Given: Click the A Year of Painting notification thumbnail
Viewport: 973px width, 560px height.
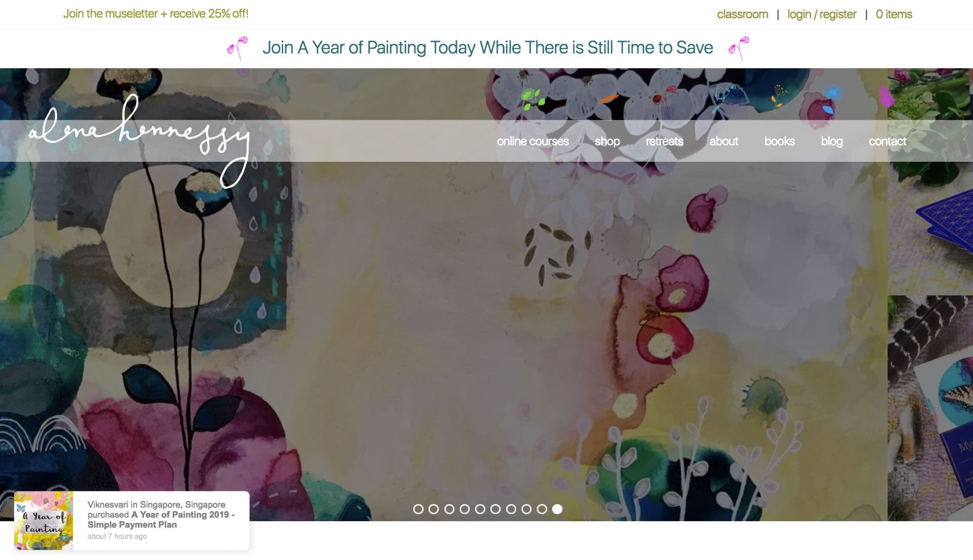Looking at the screenshot, I should pos(44,521).
